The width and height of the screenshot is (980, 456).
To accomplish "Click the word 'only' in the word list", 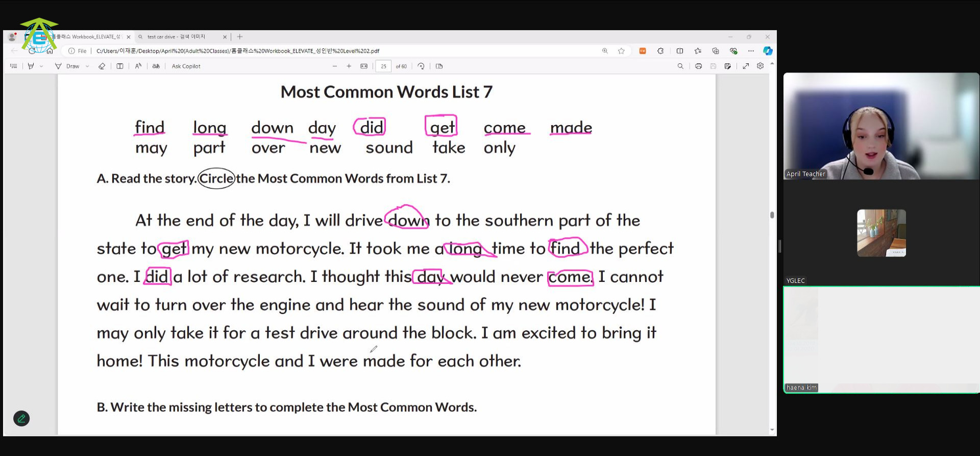I will [x=500, y=148].
